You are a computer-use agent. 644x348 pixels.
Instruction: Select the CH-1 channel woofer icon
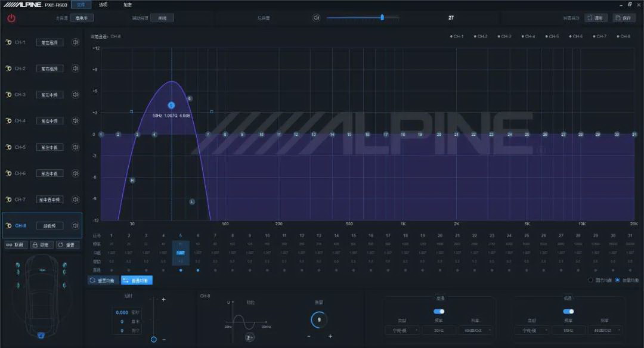pos(8,42)
